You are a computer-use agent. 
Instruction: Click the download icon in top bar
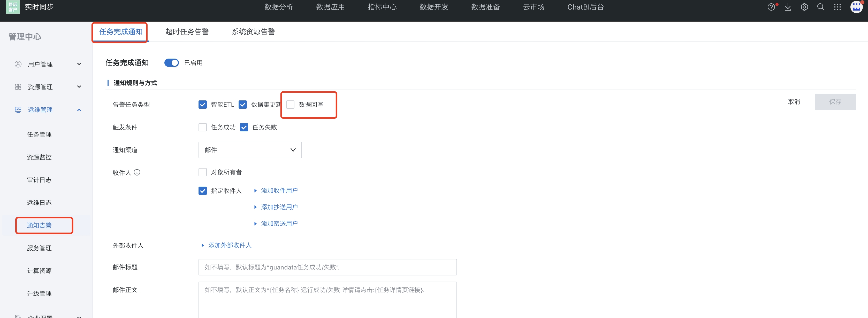coord(787,7)
